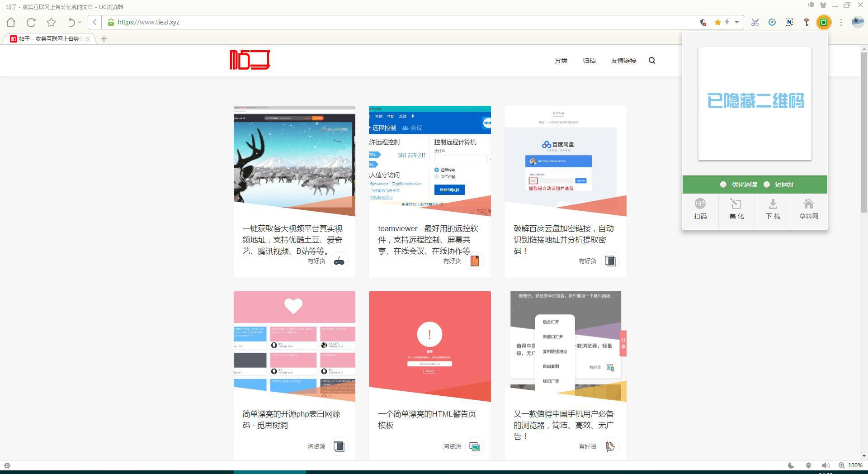Click the 下载 download icon in QR popup
868x474 pixels.
coord(772,209)
